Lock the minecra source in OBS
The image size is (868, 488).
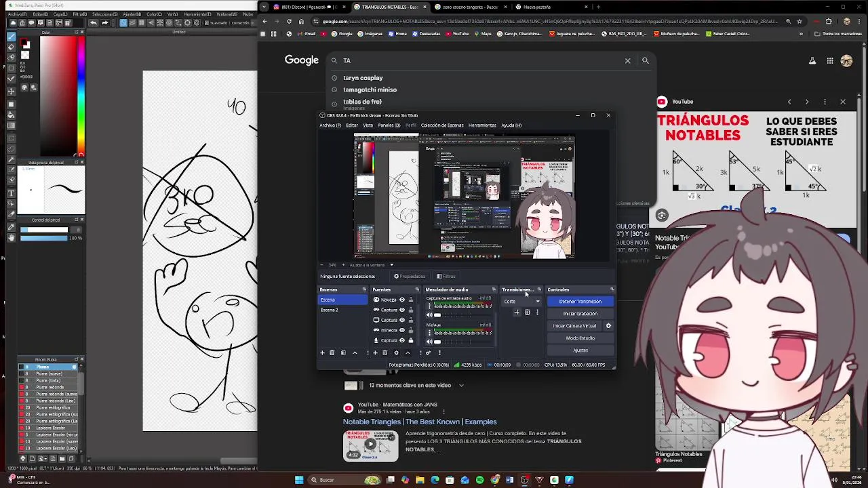411,330
